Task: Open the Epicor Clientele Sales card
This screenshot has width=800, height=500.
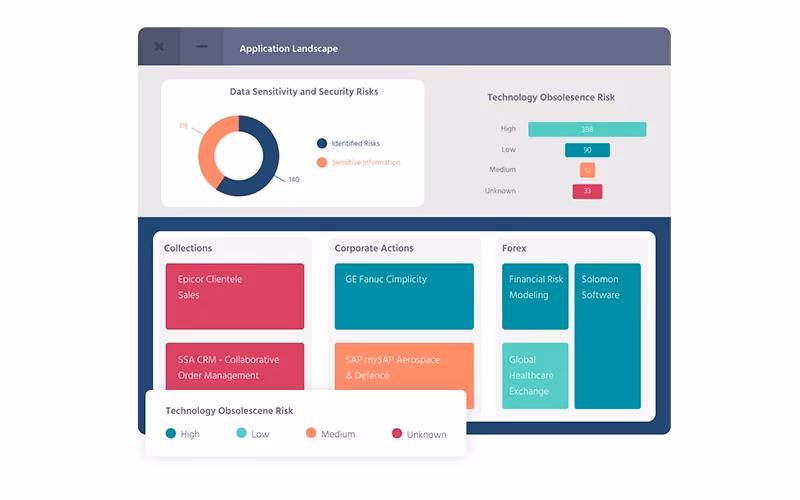Action: coord(235,296)
